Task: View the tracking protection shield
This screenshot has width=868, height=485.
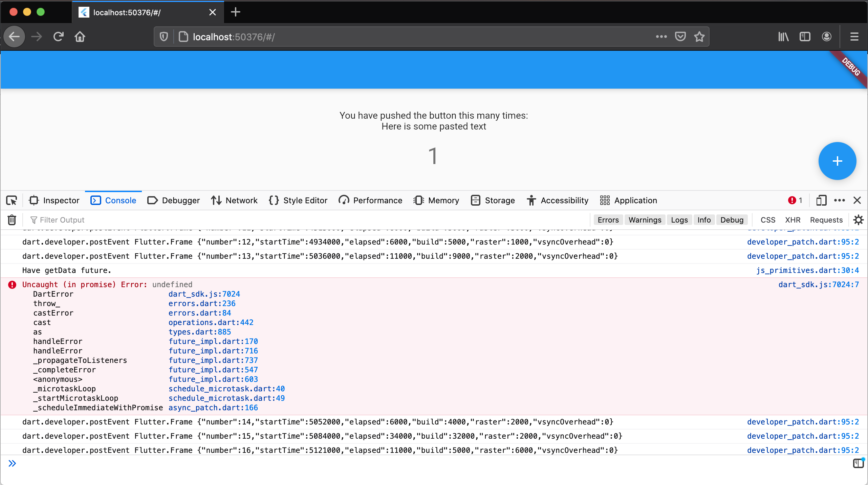Action: pos(164,37)
